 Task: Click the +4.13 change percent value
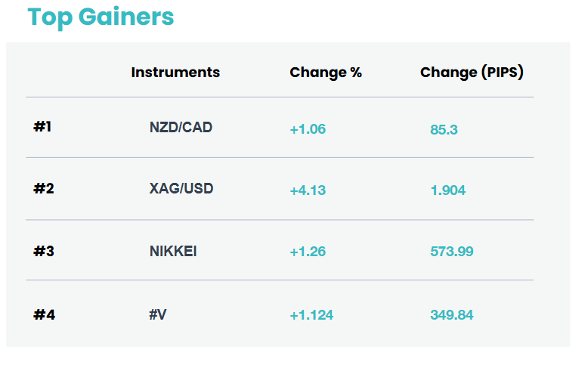[x=308, y=190]
